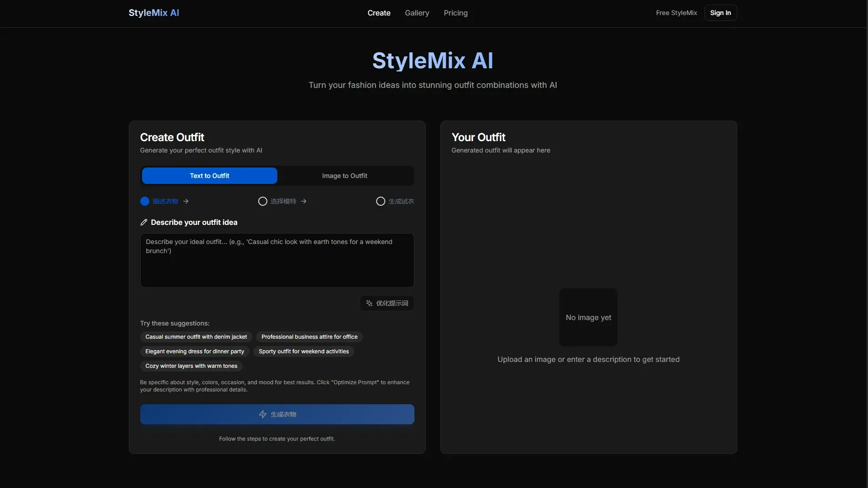Image resolution: width=868 pixels, height=488 pixels.
Task: Select the third step empty circle
Action: click(381, 201)
